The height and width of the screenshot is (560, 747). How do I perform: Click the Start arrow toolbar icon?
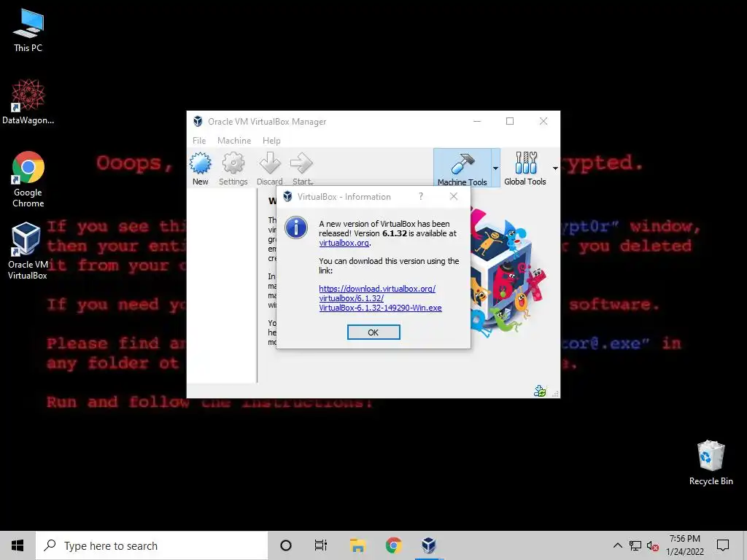click(x=302, y=168)
